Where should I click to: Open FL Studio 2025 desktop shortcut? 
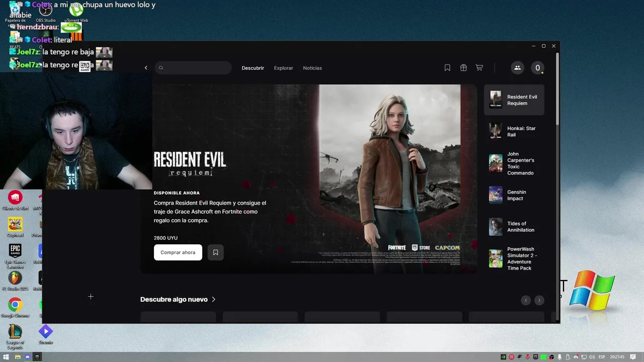[x=15, y=281]
